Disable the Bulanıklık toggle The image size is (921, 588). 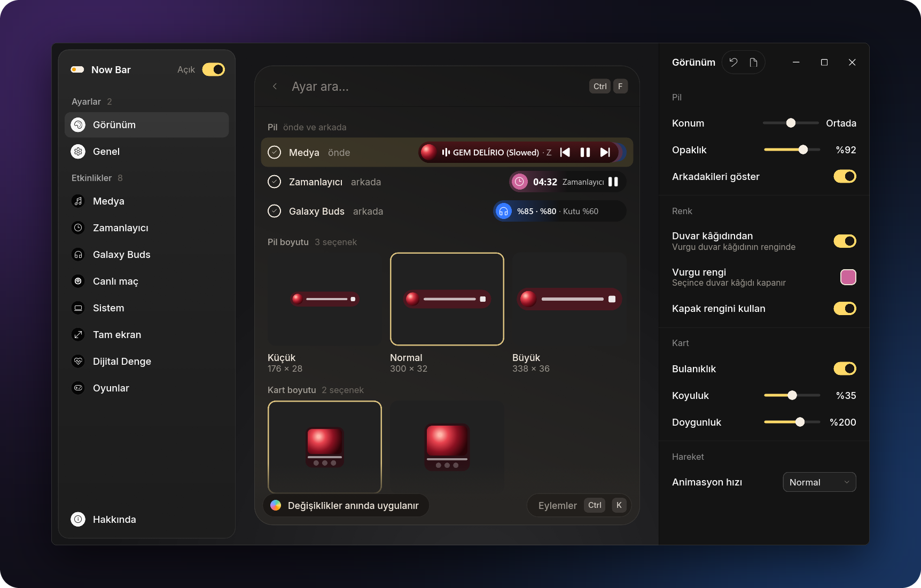coord(845,369)
